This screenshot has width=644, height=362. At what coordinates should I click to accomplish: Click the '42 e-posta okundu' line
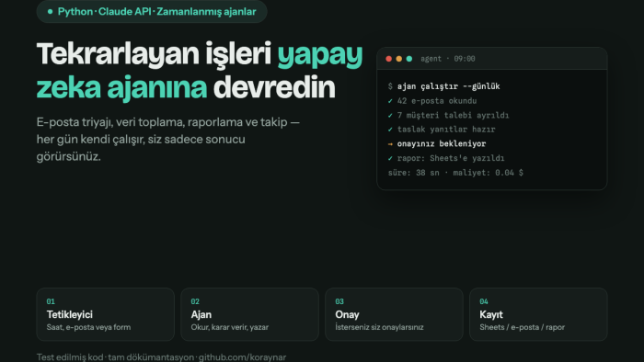coord(437,101)
